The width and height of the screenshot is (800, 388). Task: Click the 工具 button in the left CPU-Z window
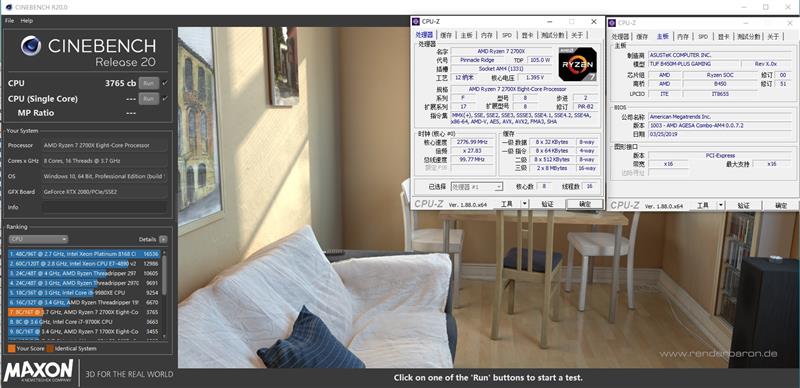(507, 204)
